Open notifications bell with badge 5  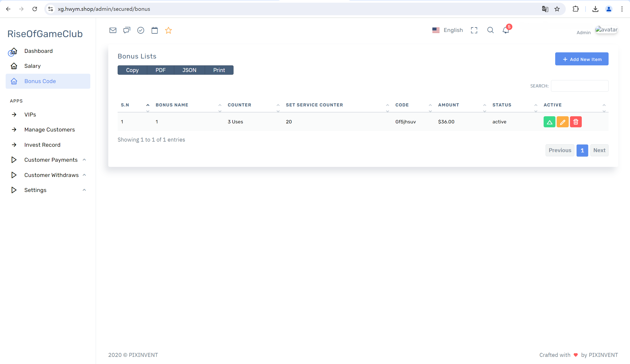pyautogui.click(x=506, y=30)
